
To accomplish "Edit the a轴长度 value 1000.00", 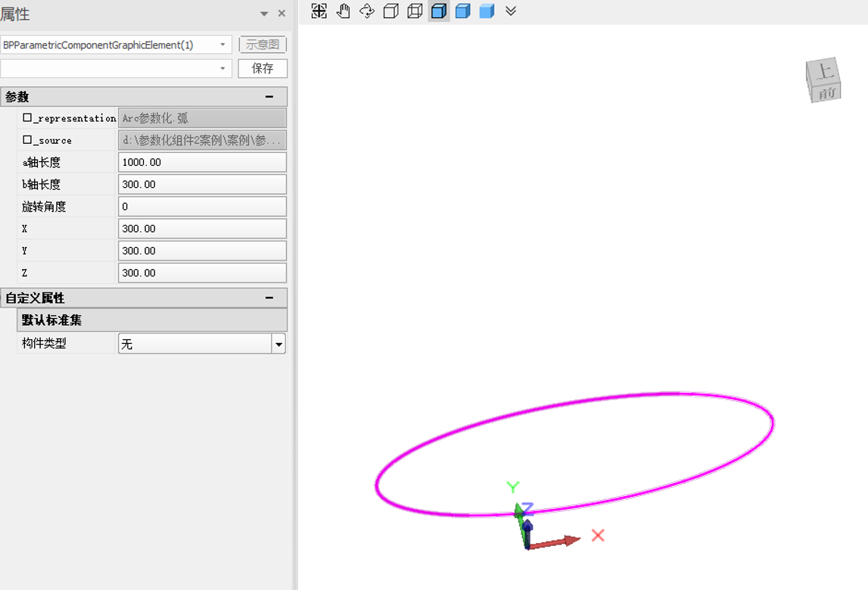I will pyautogui.click(x=202, y=162).
